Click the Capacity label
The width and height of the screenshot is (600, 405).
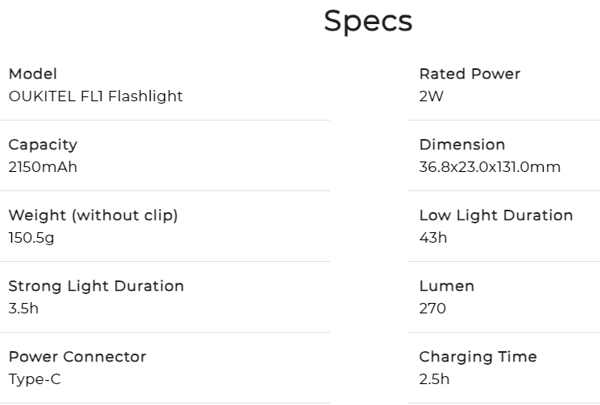(42, 145)
